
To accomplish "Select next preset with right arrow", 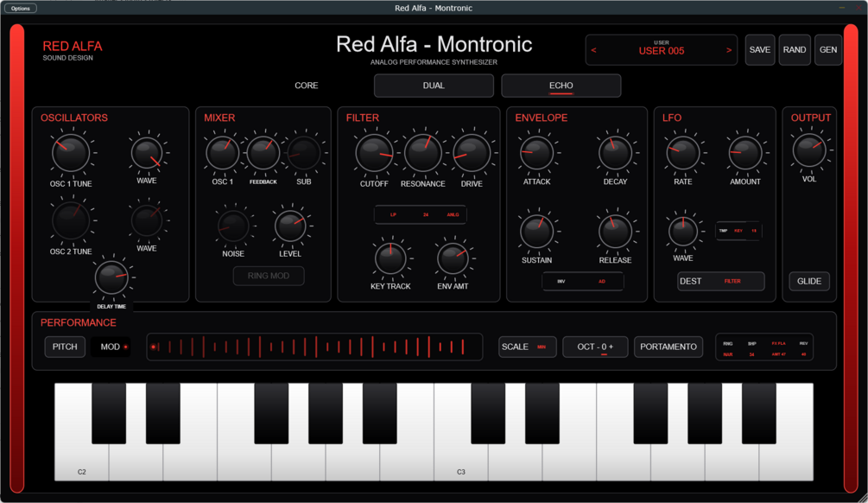I will pos(729,50).
